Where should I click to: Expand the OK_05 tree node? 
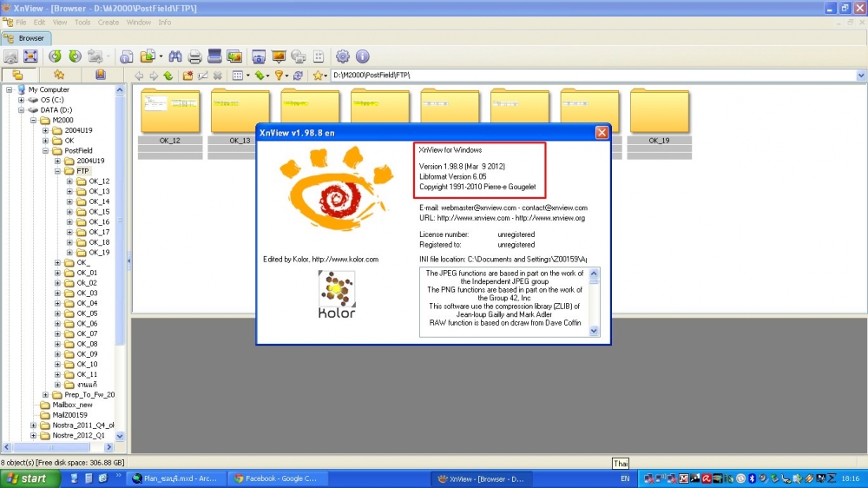click(57, 313)
